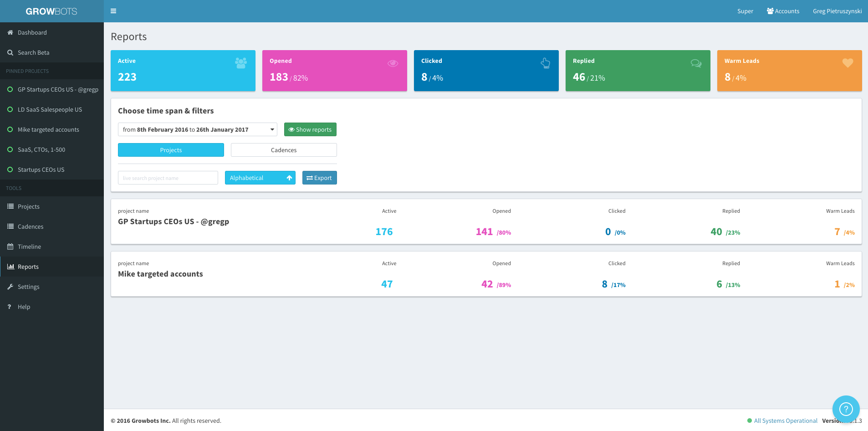Open the time span date range dropdown

tap(197, 129)
